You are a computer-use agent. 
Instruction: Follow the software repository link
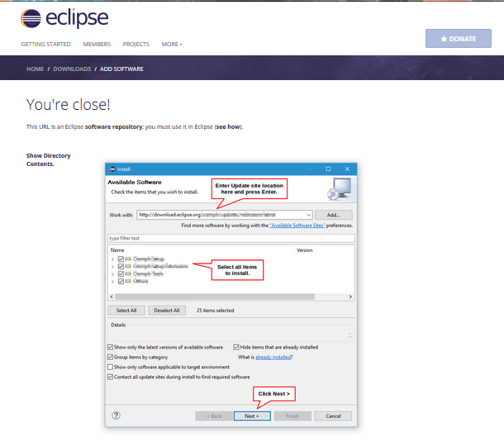click(113, 126)
